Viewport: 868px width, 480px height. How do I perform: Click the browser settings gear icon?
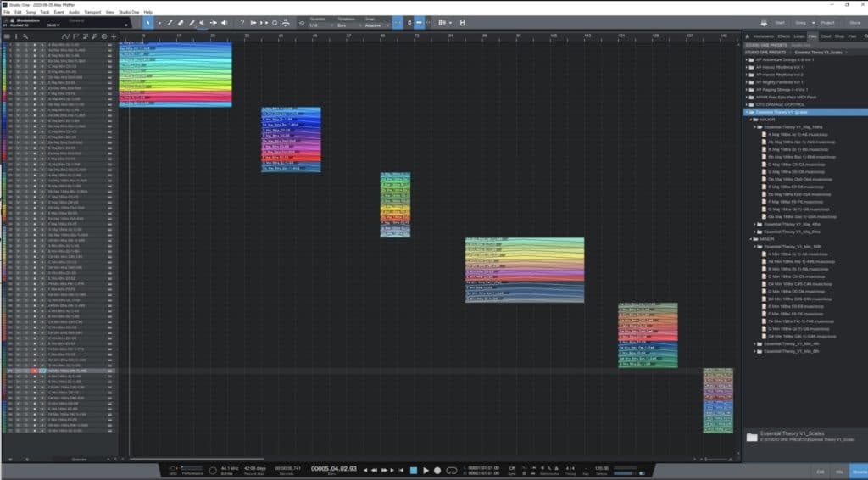pyautogui.click(x=865, y=36)
